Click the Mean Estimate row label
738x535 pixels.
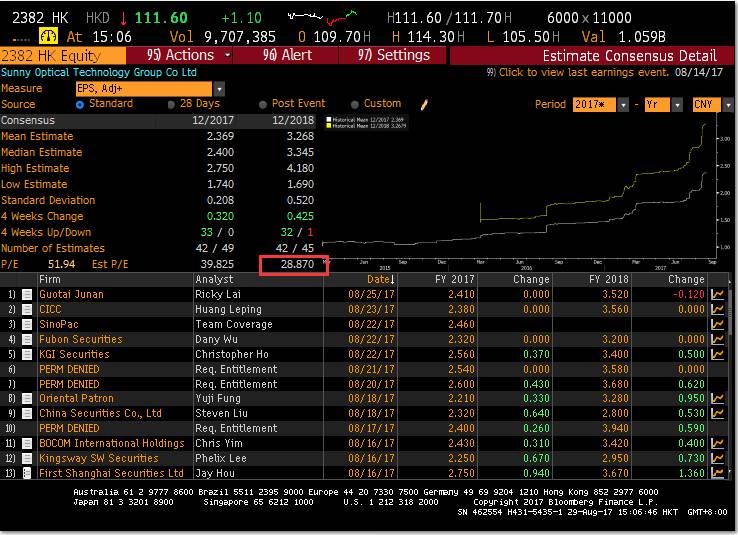tap(37, 136)
